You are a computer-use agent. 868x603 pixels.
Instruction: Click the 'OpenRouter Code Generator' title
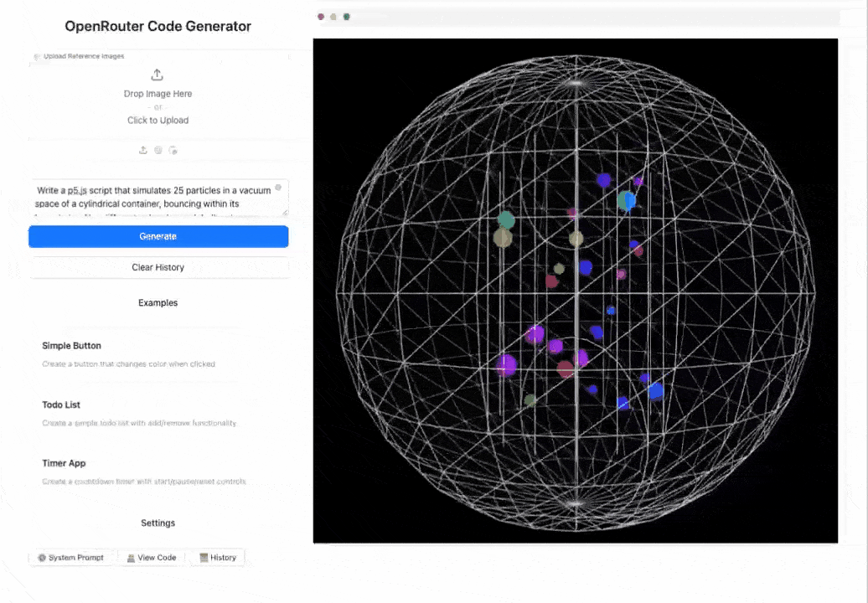click(158, 26)
